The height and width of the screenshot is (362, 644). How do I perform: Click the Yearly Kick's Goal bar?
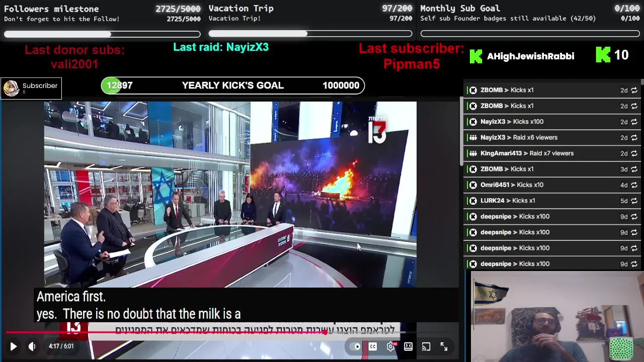click(233, 85)
